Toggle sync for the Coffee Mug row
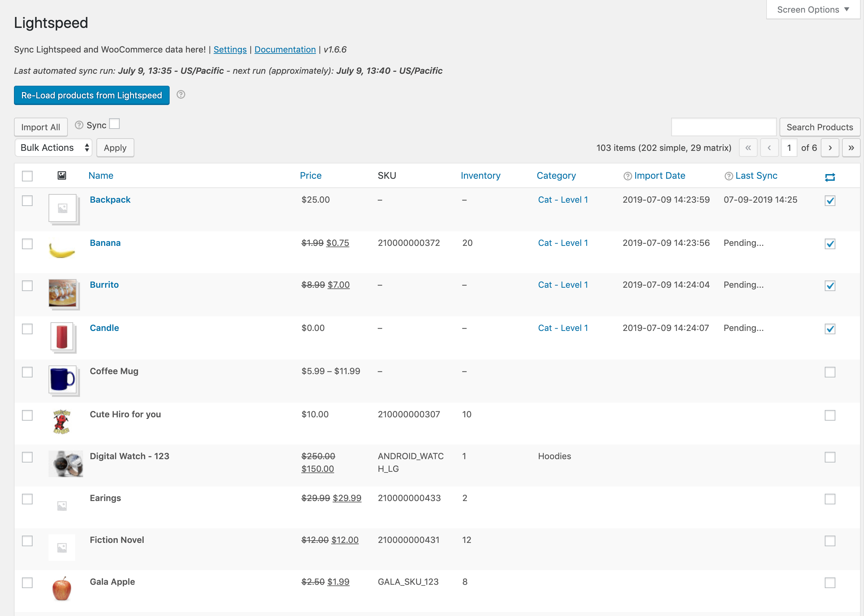Viewport: 864px width, 616px height. click(830, 372)
